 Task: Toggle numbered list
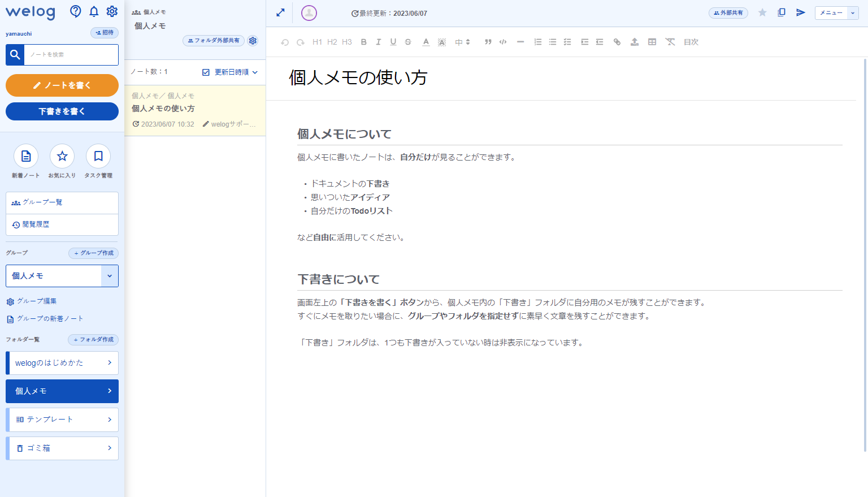click(538, 42)
